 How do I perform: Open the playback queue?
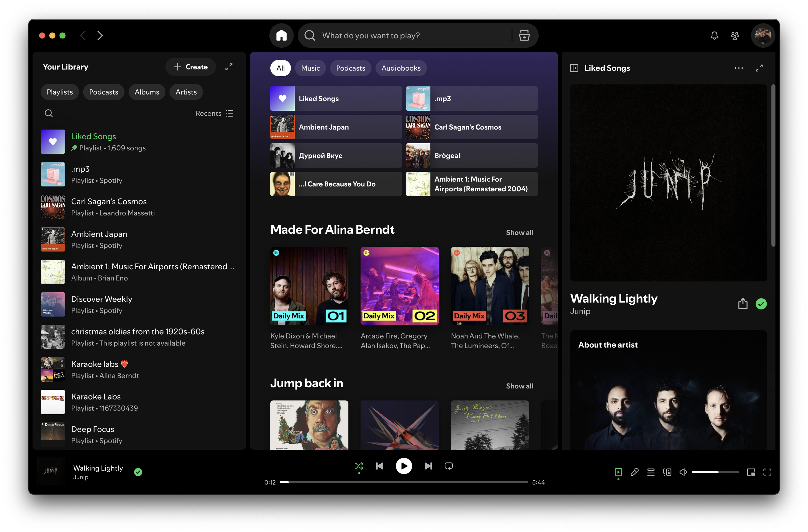click(650, 472)
